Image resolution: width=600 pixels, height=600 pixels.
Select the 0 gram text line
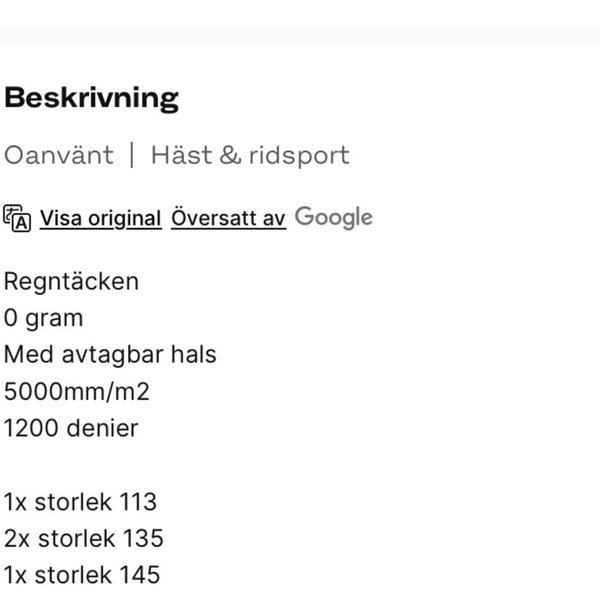coord(43,318)
